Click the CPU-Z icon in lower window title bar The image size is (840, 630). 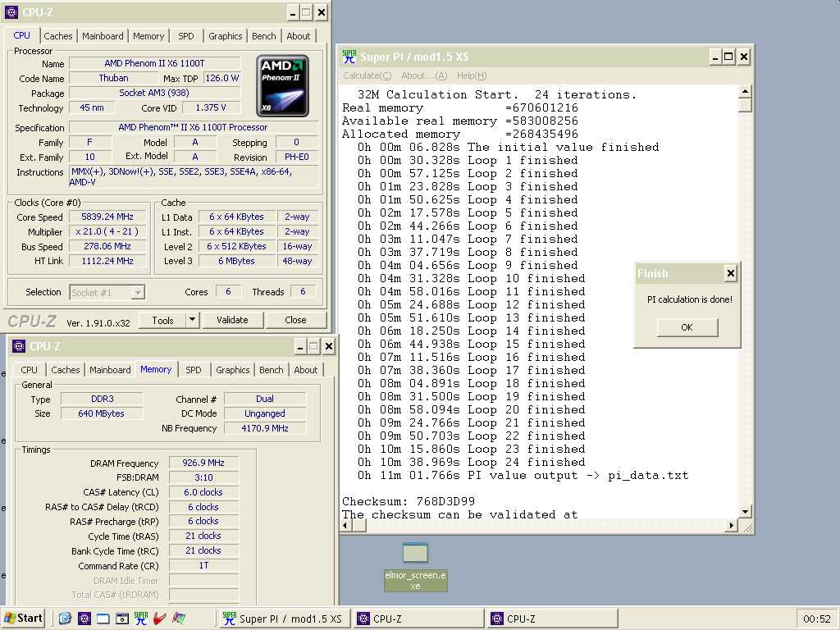click(19, 346)
